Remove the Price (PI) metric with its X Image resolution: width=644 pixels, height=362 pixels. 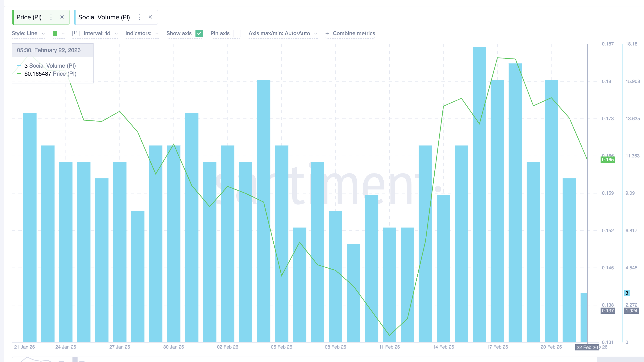[x=62, y=17]
